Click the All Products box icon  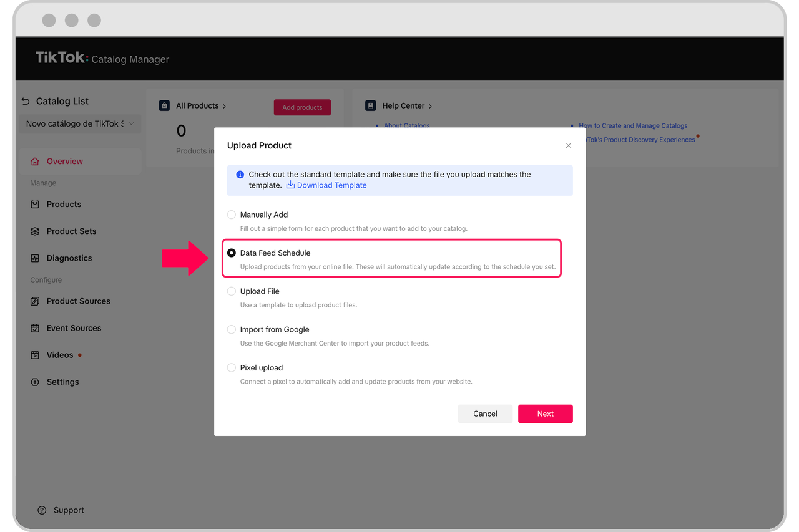tap(164, 105)
